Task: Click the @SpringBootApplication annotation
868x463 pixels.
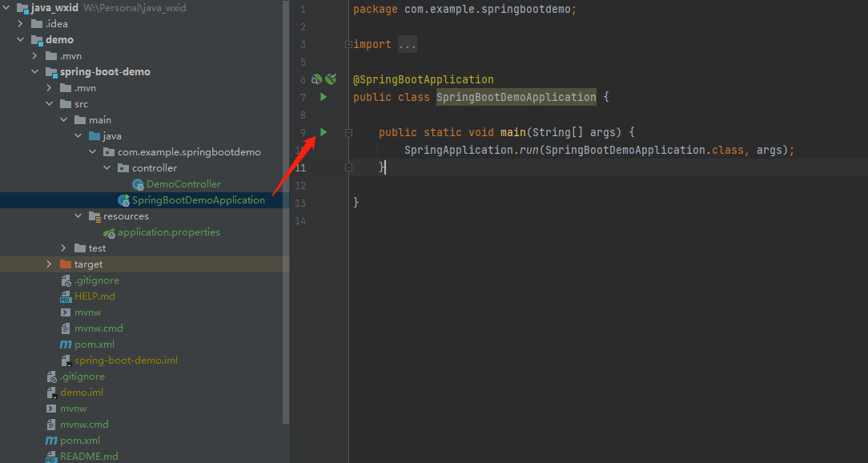Action: pos(424,80)
